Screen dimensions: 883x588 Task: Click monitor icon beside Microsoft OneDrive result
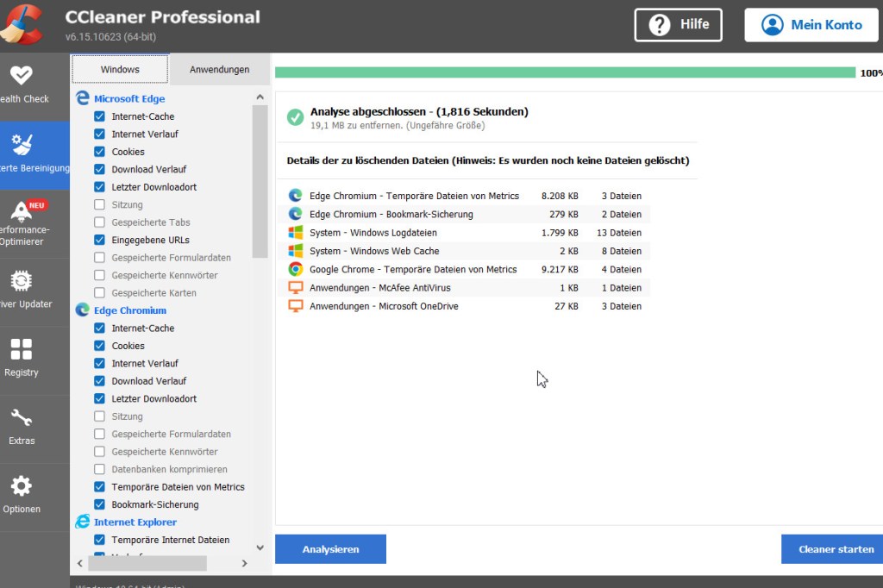pyautogui.click(x=295, y=306)
